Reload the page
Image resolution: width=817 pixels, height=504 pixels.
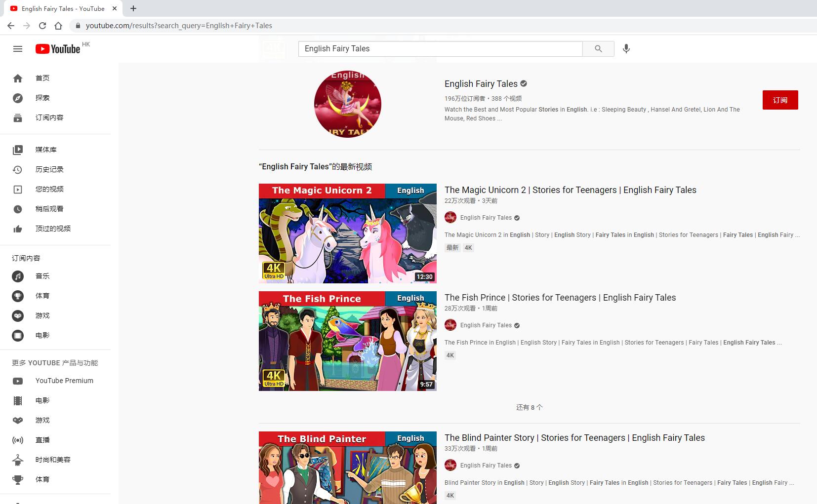42,26
